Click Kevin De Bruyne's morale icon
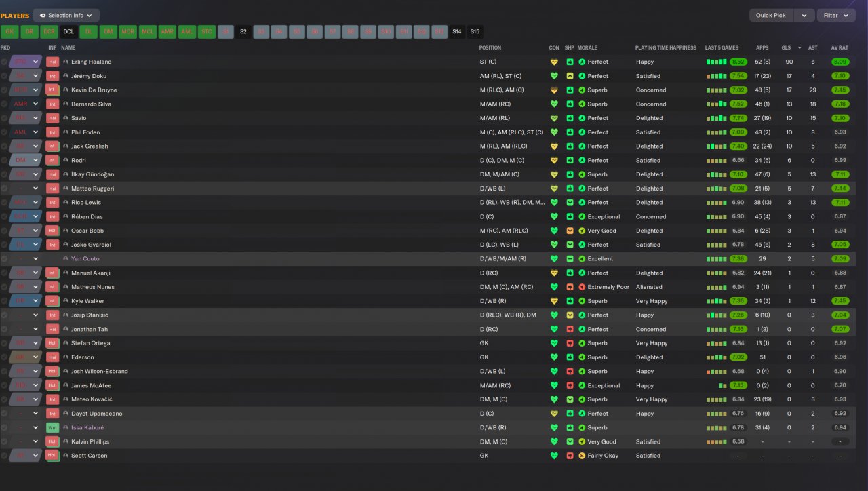 pyautogui.click(x=582, y=90)
